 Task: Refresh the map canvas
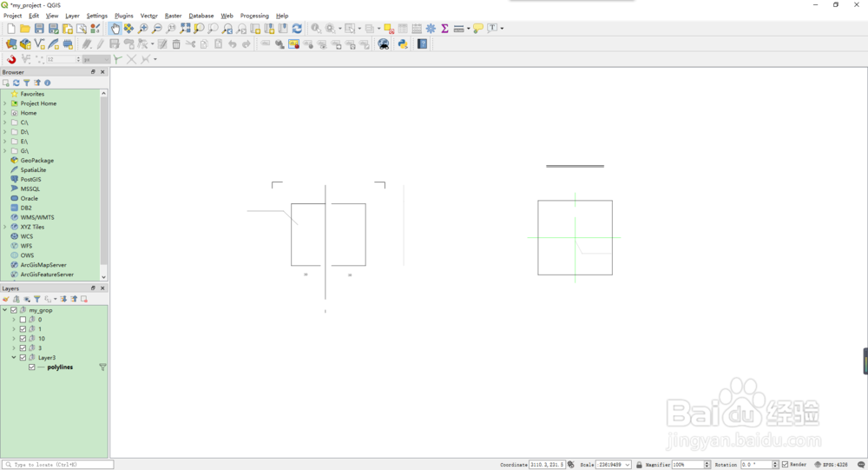pos(297,29)
